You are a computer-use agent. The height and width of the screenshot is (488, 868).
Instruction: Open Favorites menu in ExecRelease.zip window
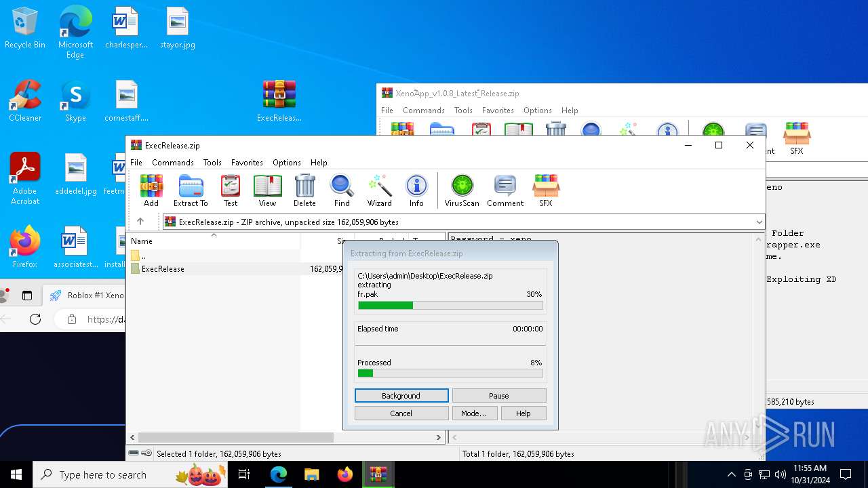(x=247, y=163)
